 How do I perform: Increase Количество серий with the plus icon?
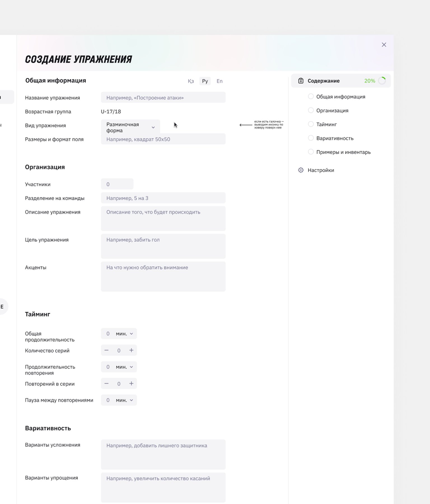pos(131,350)
